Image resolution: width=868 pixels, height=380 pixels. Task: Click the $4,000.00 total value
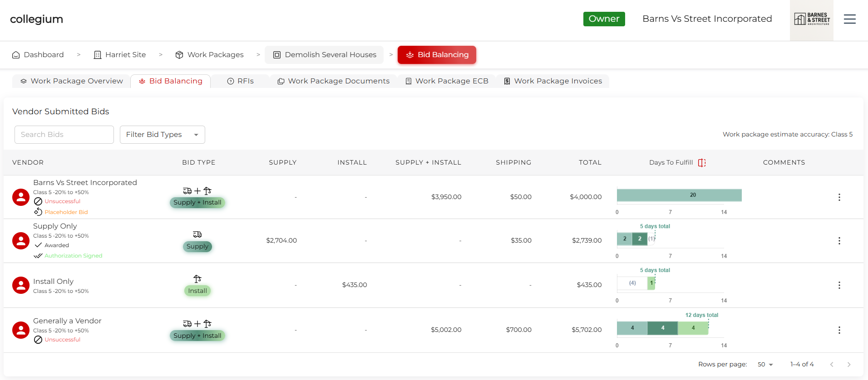[x=586, y=197]
